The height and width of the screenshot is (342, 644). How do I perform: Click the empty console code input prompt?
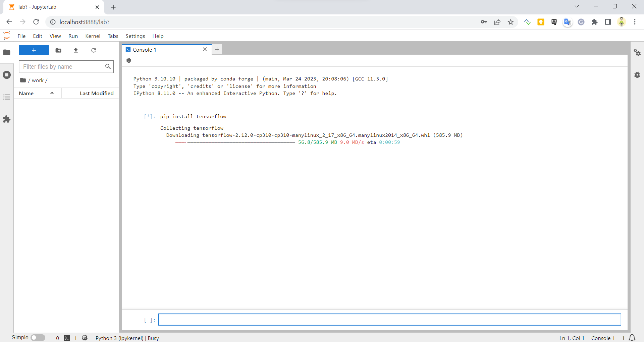tap(389, 320)
